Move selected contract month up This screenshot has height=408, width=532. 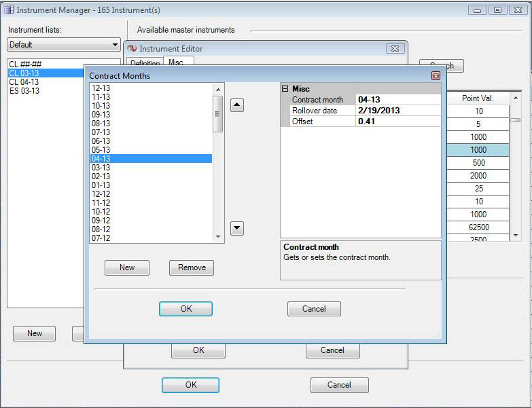coord(237,105)
